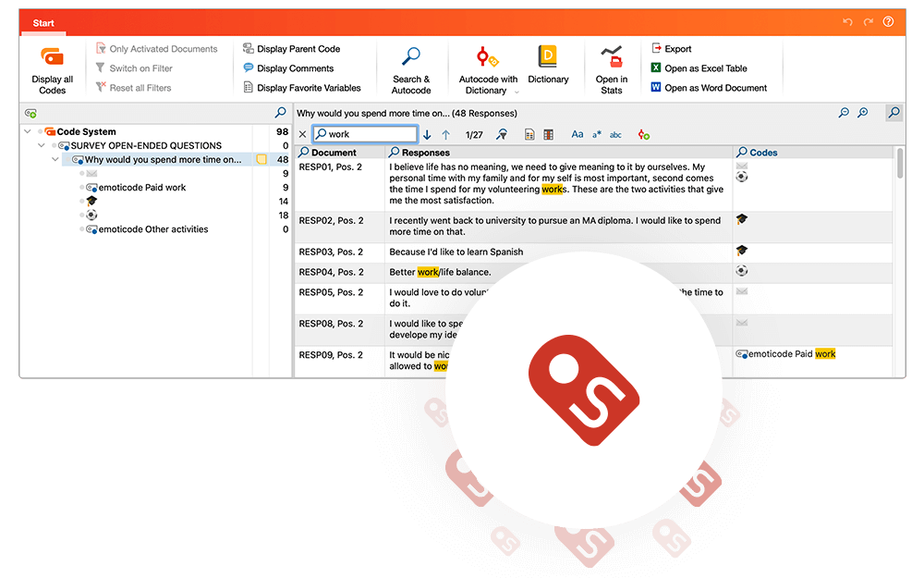
Task: Switch to the Start ribbon tab
Action: click(x=43, y=23)
